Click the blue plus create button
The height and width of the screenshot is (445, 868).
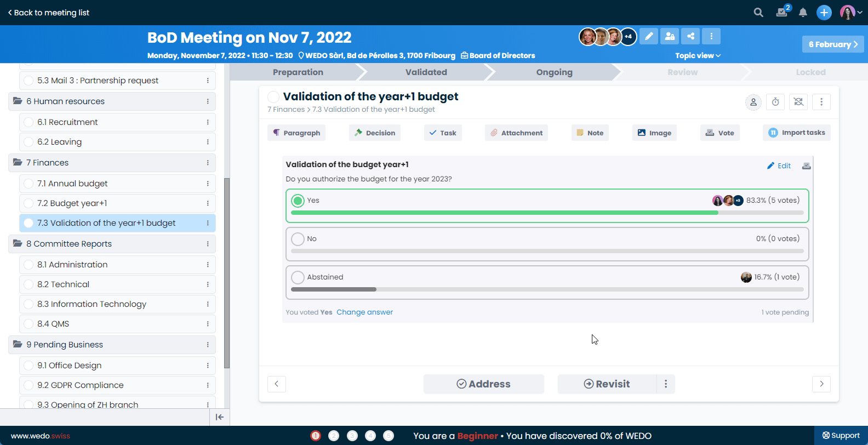(x=824, y=12)
